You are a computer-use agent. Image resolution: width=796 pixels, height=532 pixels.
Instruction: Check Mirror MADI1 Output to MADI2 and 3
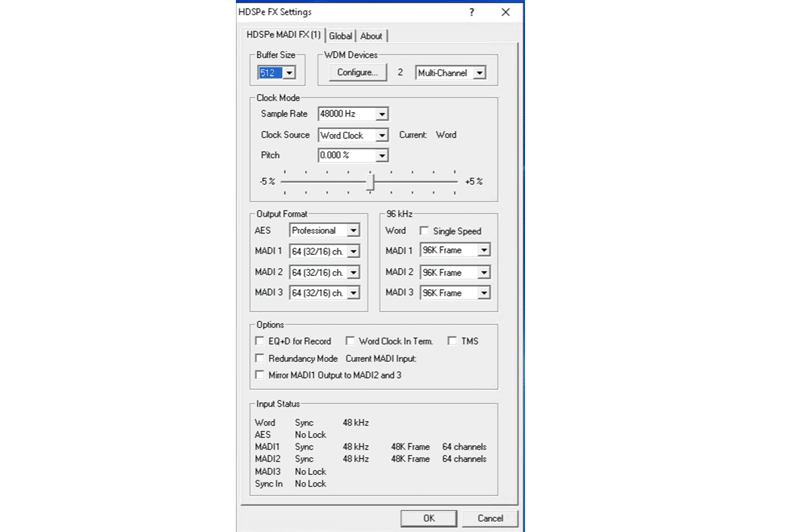point(260,374)
